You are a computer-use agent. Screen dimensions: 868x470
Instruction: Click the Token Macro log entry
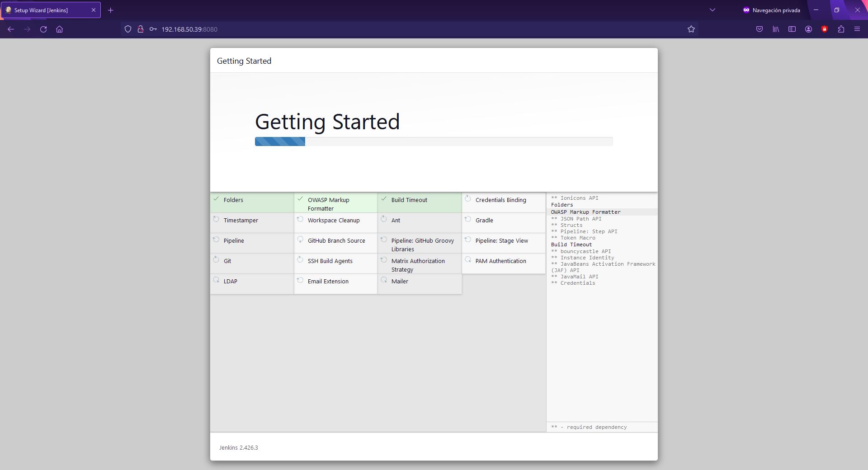click(x=573, y=238)
